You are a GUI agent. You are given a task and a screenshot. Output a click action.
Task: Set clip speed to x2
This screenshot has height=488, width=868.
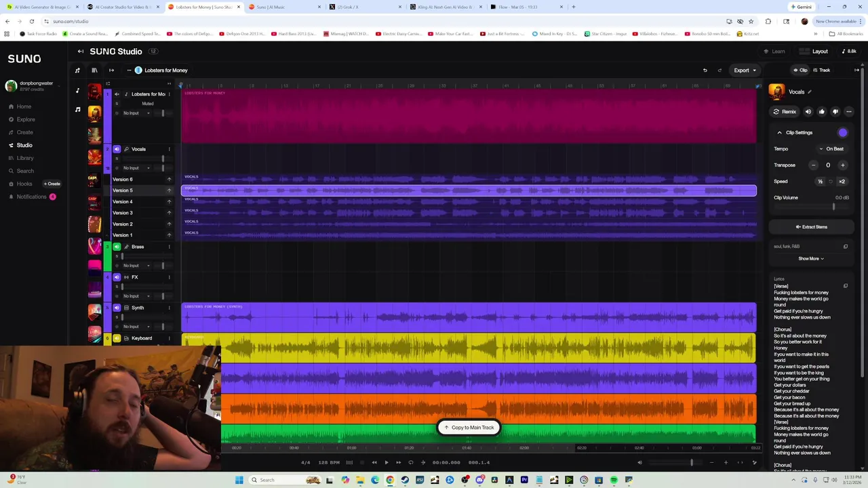[842, 182]
